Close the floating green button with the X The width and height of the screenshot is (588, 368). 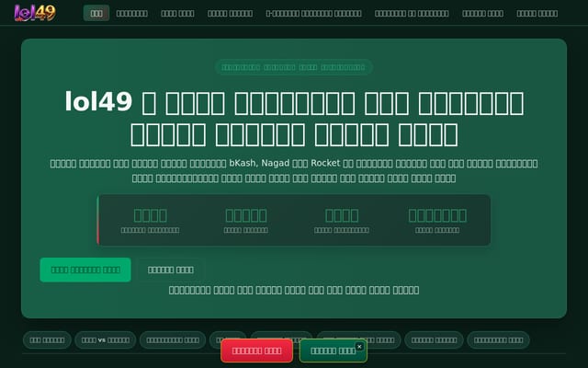[359, 347]
